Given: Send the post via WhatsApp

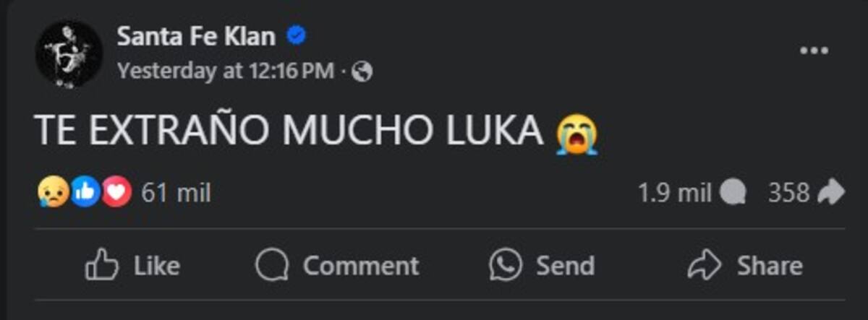Looking at the screenshot, I should [542, 265].
